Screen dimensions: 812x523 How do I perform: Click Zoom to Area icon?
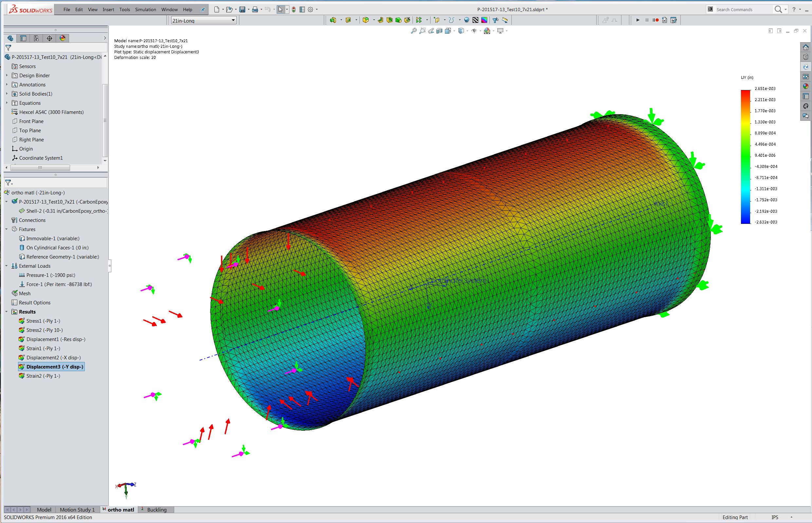422,31
